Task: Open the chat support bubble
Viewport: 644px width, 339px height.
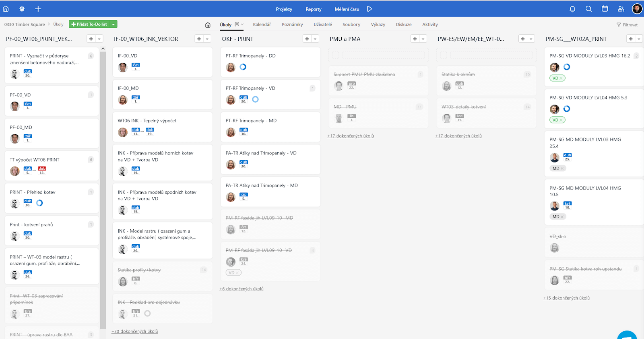Action: click(x=627, y=335)
